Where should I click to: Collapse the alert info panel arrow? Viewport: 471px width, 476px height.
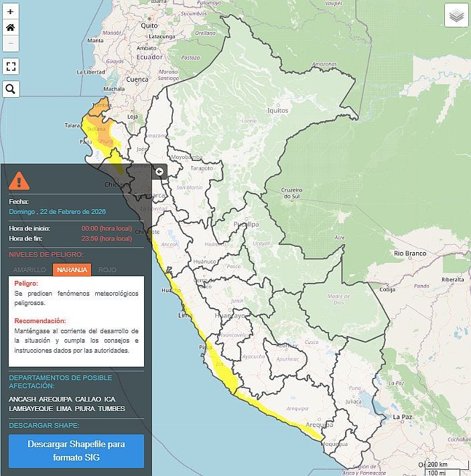pyautogui.click(x=159, y=172)
